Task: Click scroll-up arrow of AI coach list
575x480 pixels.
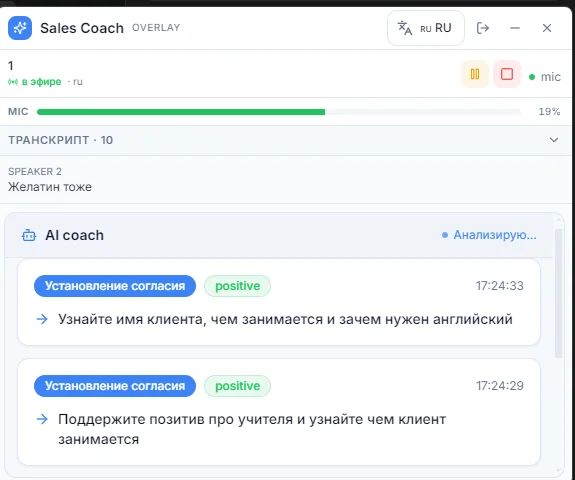Action: tap(558, 220)
